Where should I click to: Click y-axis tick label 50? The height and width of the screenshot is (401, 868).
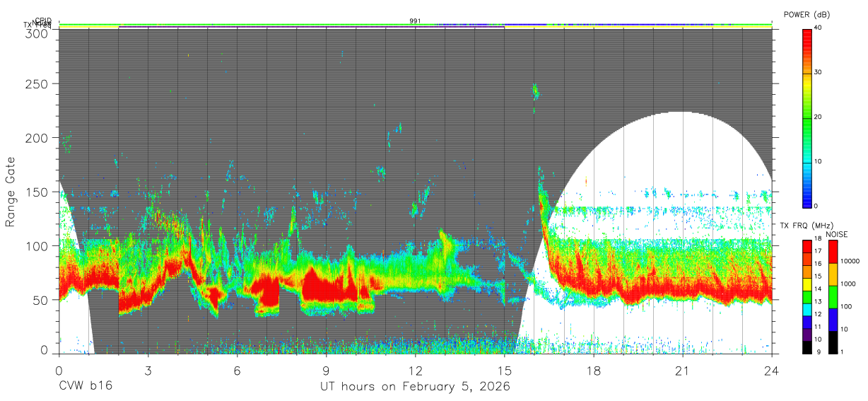point(40,299)
